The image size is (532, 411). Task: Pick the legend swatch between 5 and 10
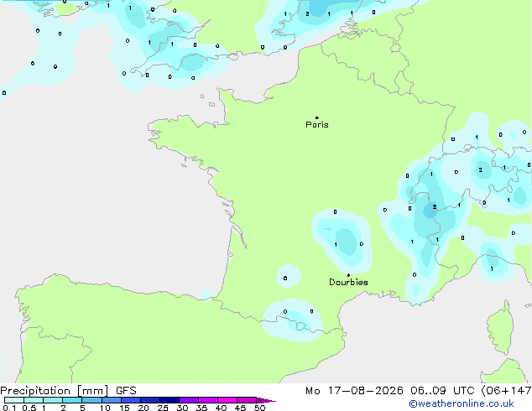[x=91, y=400]
